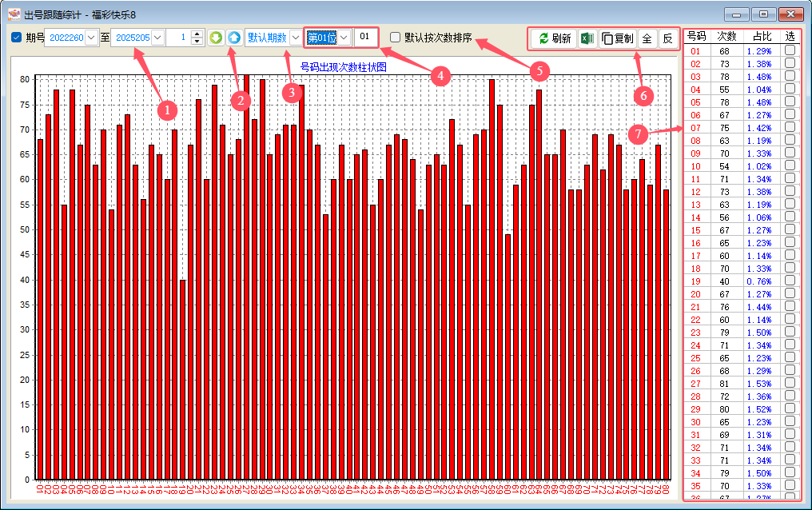Click the number input field showing 01

point(365,38)
